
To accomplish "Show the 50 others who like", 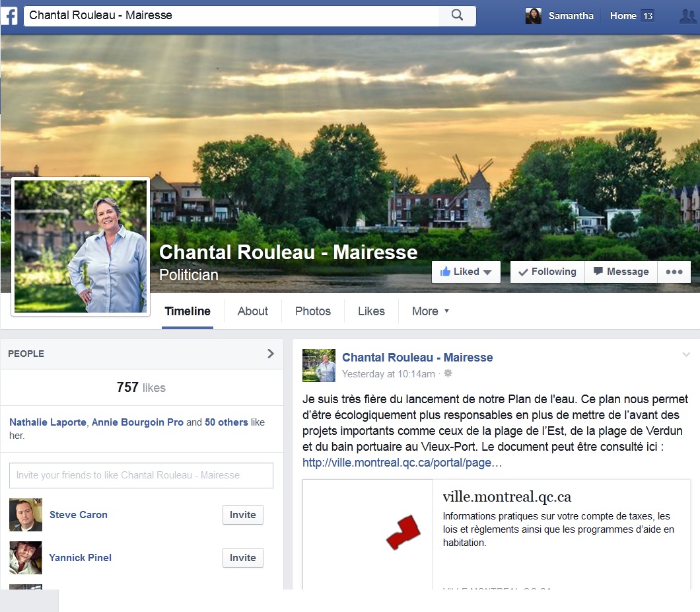I will (227, 422).
